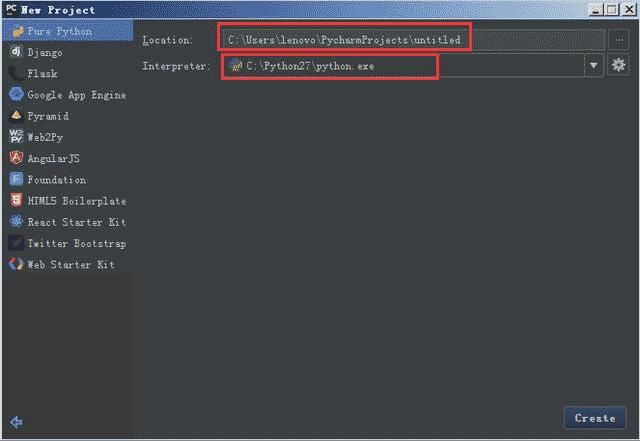Click the back arrow icon at bottom-left
The width and height of the screenshot is (640, 441).
pyautogui.click(x=16, y=422)
